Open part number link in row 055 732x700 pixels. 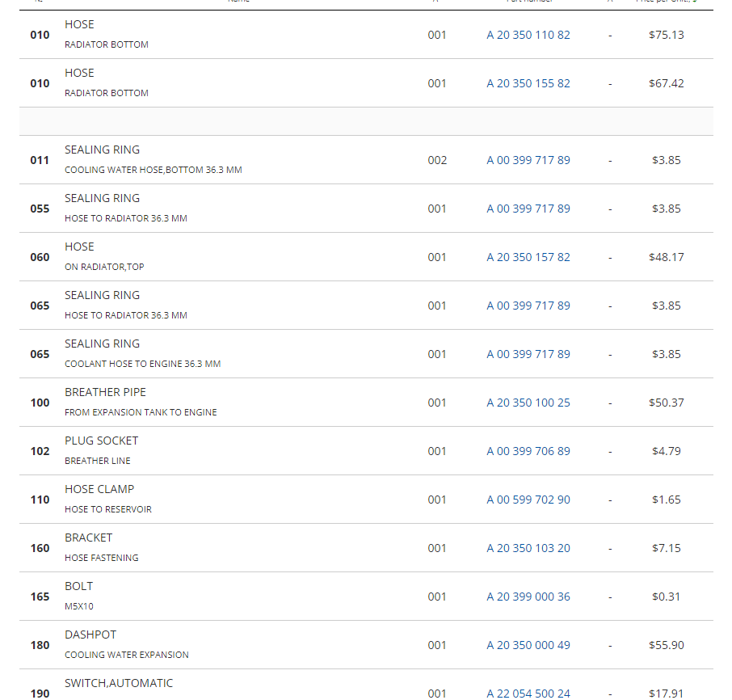(x=528, y=209)
